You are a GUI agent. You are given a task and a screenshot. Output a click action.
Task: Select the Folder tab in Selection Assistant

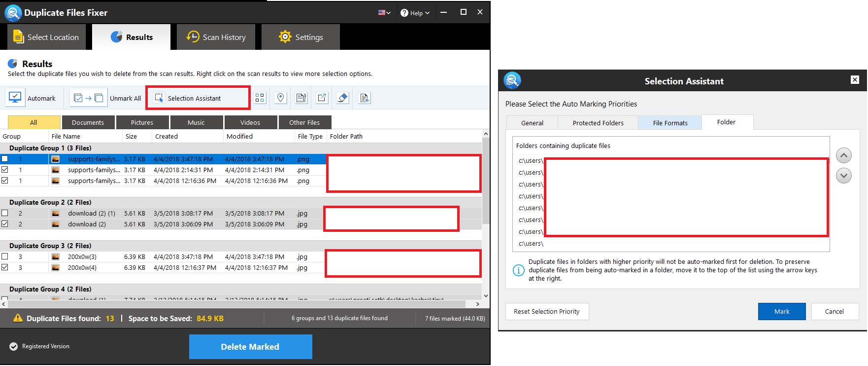click(x=727, y=122)
